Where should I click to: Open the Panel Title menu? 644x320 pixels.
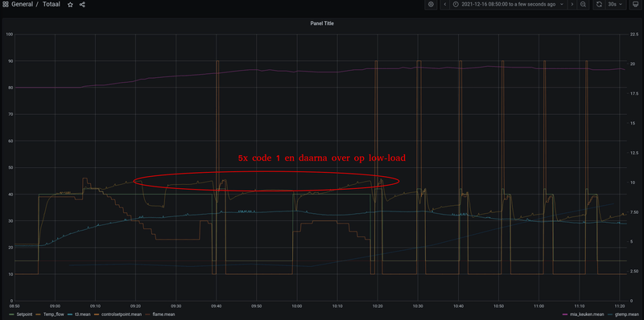[321, 23]
